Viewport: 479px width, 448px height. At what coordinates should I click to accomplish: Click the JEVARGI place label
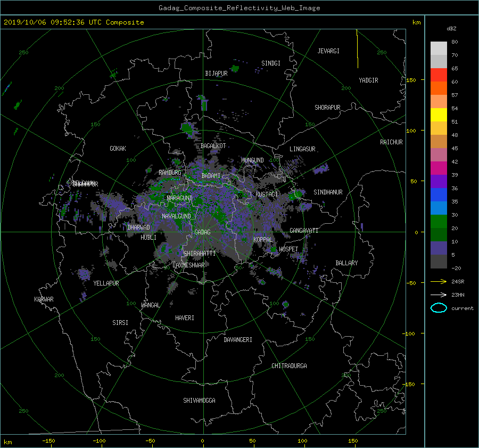click(328, 51)
